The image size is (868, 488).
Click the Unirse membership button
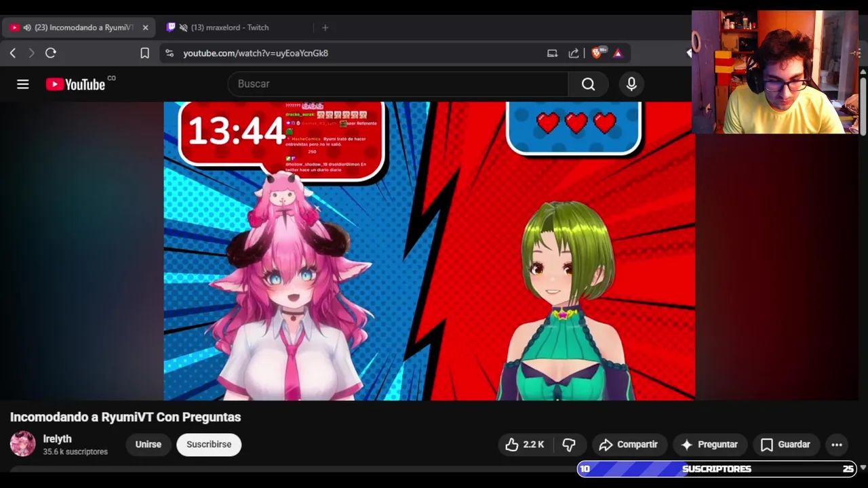pyautogui.click(x=148, y=445)
